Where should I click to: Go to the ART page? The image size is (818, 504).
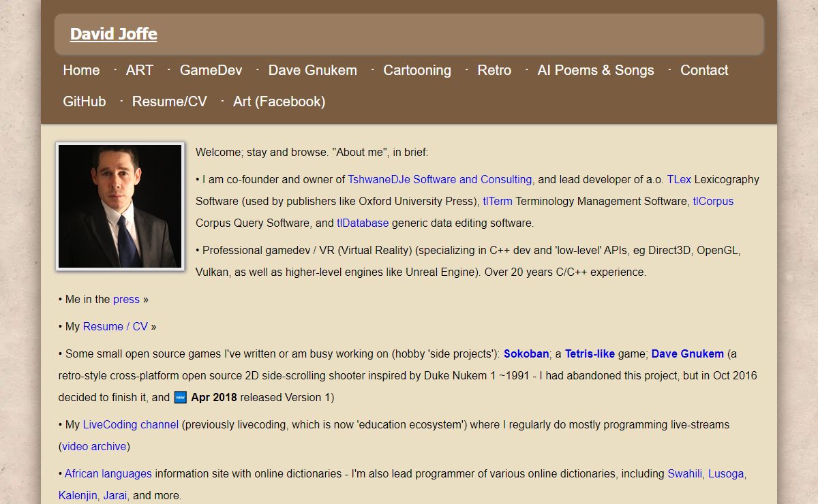coord(140,70)
